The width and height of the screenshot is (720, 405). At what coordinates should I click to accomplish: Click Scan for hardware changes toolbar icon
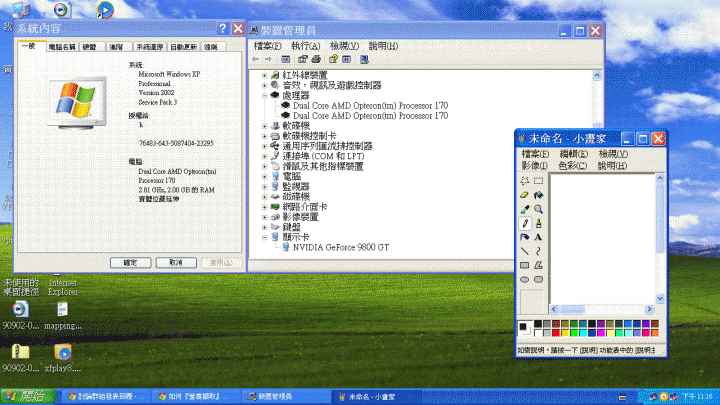364,59
